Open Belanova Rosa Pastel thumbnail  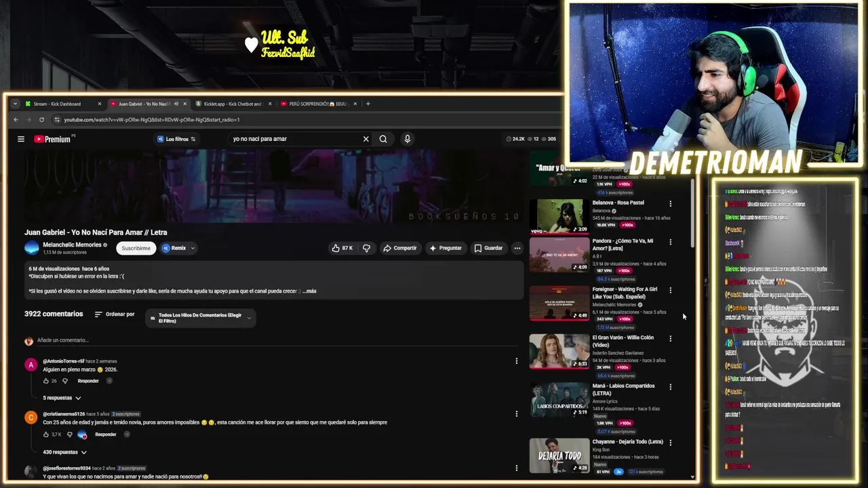pyautogui.click(x=559, y=216)
